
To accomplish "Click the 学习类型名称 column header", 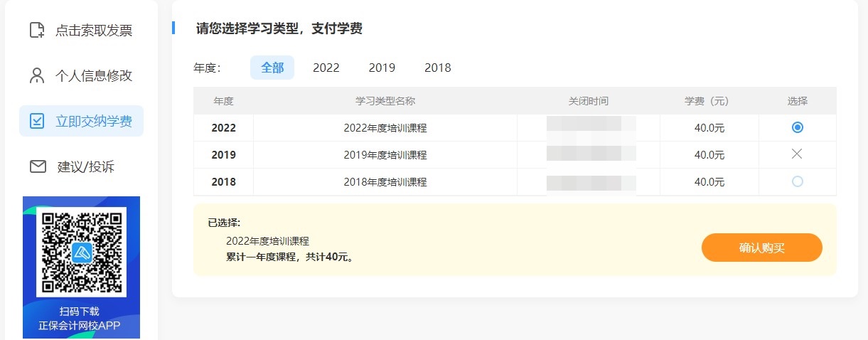I will point(385,101).
